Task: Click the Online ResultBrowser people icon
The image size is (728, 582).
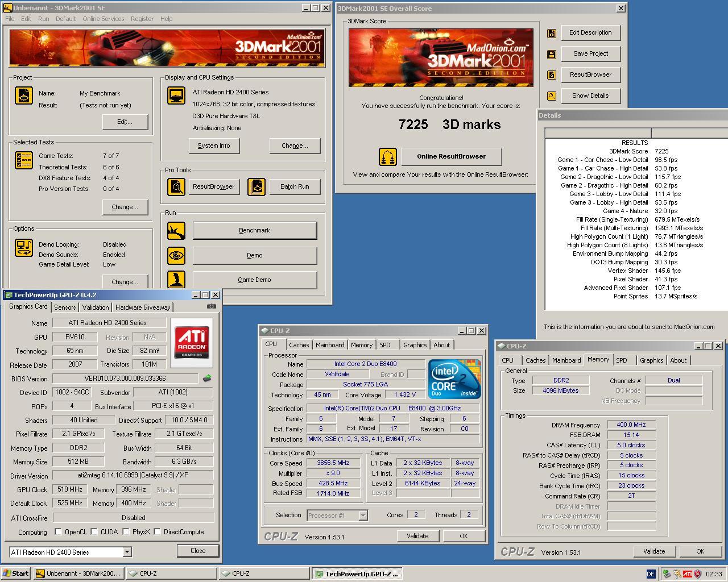Action: click(388, 157)
